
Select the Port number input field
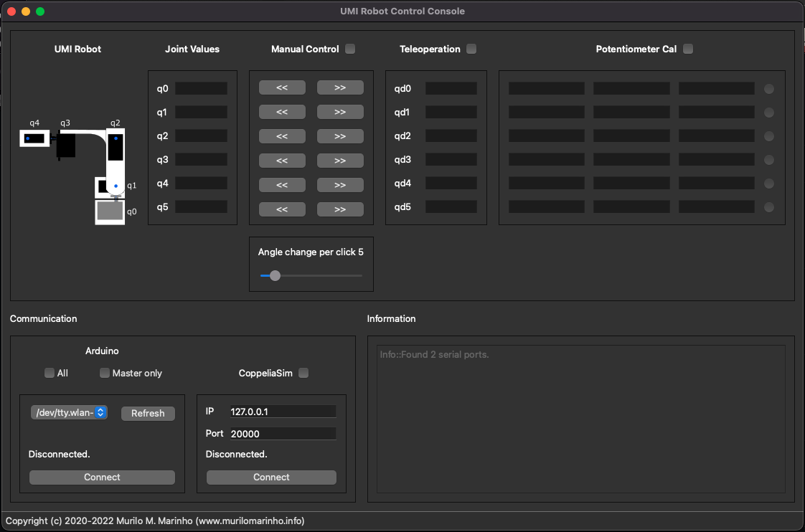283,434
